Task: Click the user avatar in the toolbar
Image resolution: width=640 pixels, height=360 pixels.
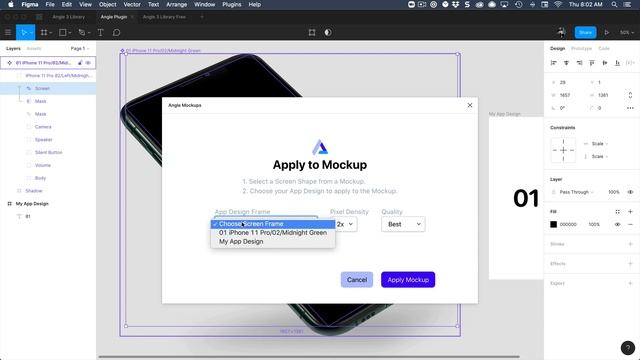Action: [562, 32]
